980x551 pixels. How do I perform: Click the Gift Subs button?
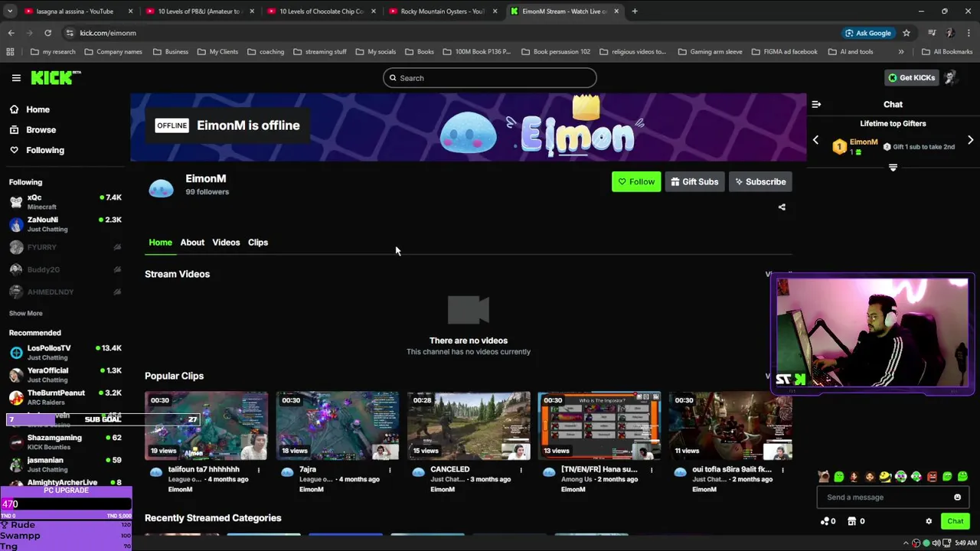click(x=694, y=182)
